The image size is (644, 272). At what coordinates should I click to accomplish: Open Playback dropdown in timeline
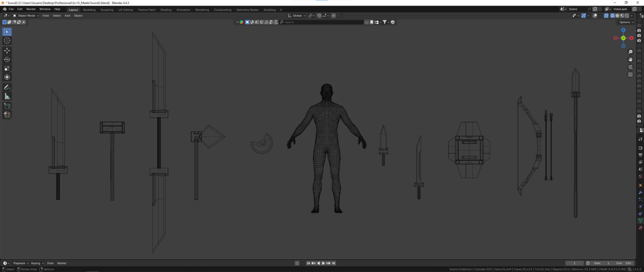tap(20, 263)
